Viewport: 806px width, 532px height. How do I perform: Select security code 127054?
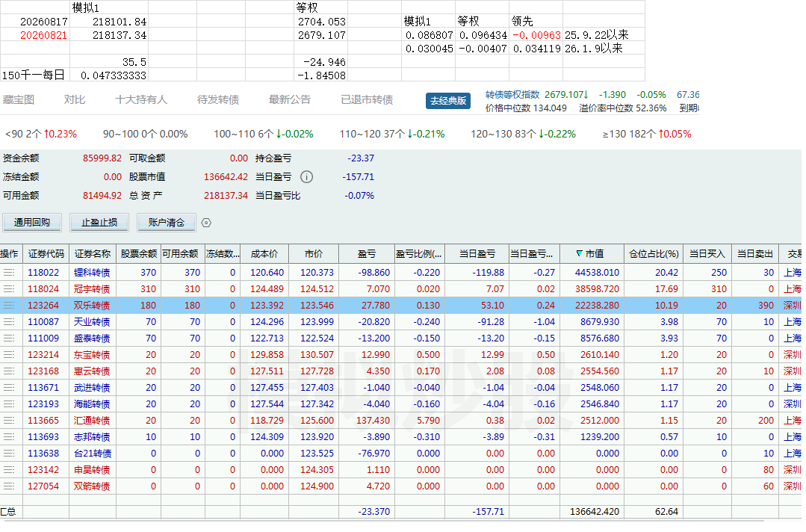[43, 486]
